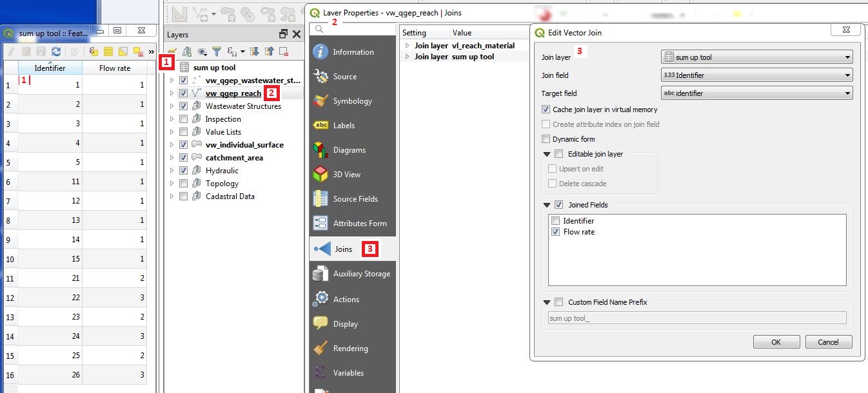Screen dimensions: 868x393
Task: Open 3D View page in Layer Properties
Action: pyautogui.click(x=353, y=175)
